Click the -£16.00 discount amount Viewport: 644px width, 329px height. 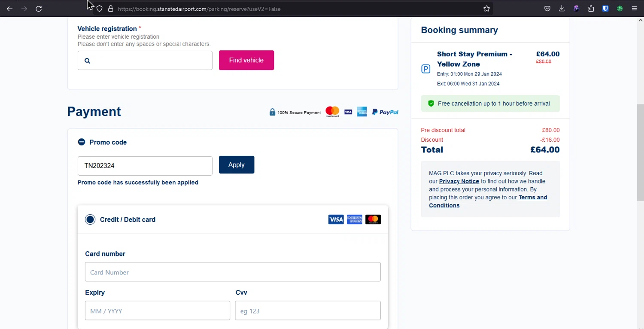tap(550, 140)
